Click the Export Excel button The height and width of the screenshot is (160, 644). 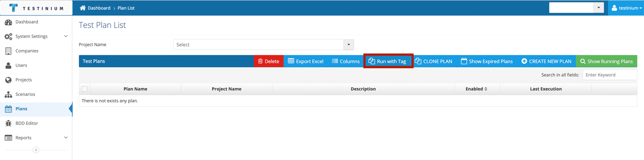click(305, 61)
